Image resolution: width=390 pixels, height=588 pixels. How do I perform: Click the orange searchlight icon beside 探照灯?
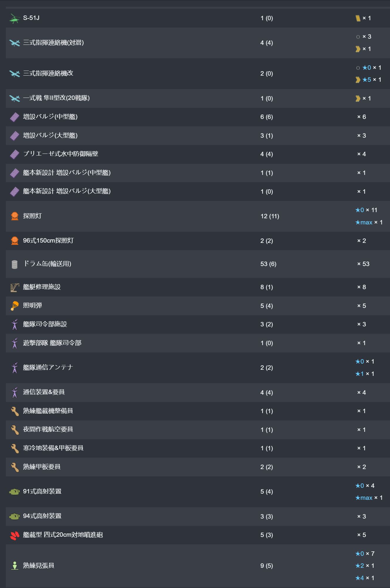14,216
